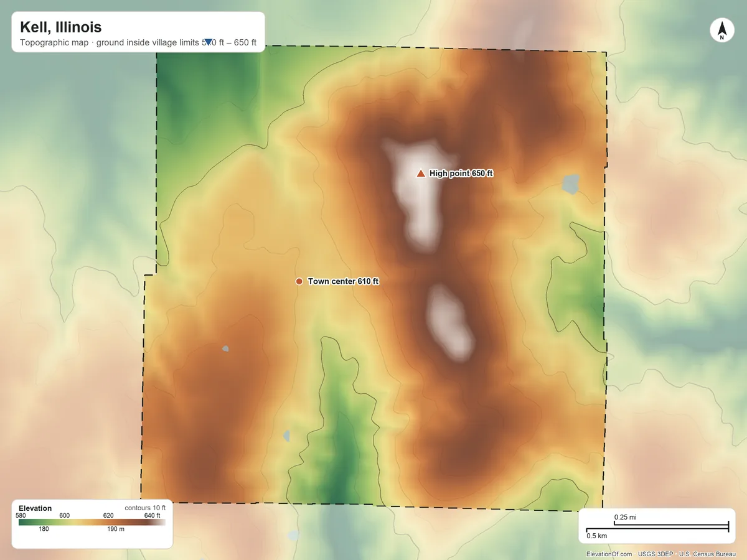Click the pond east of the high point
Image resolution: width=747 pixels, height=560 pixels.
click(570, 184)
